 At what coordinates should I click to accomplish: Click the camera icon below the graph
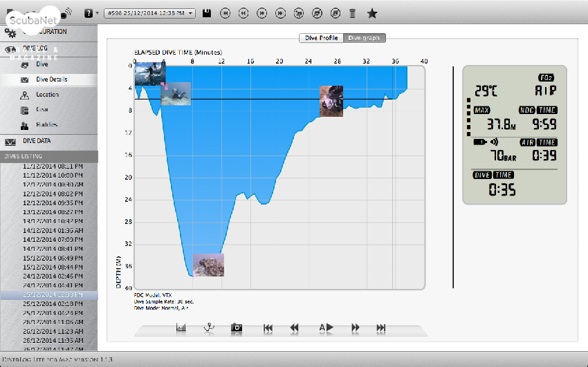pyautogui.click(x=237, y=328)
